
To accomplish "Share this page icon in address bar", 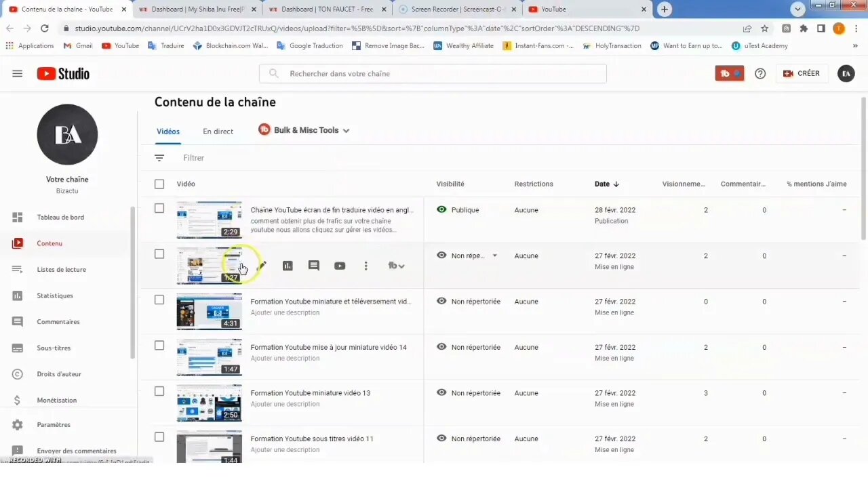I will coord(747,28).
